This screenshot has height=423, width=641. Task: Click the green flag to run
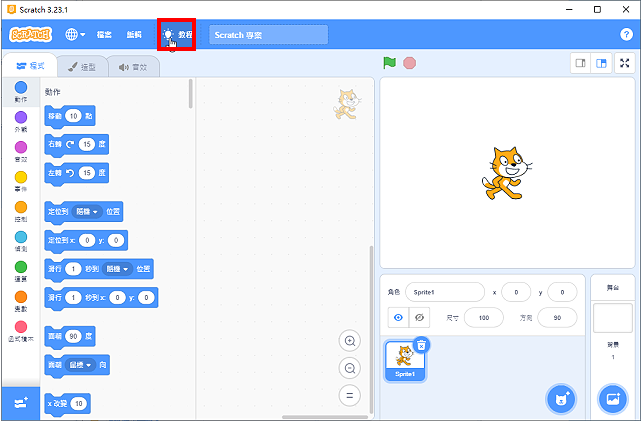pyautogui.click(x=390, y=63)
